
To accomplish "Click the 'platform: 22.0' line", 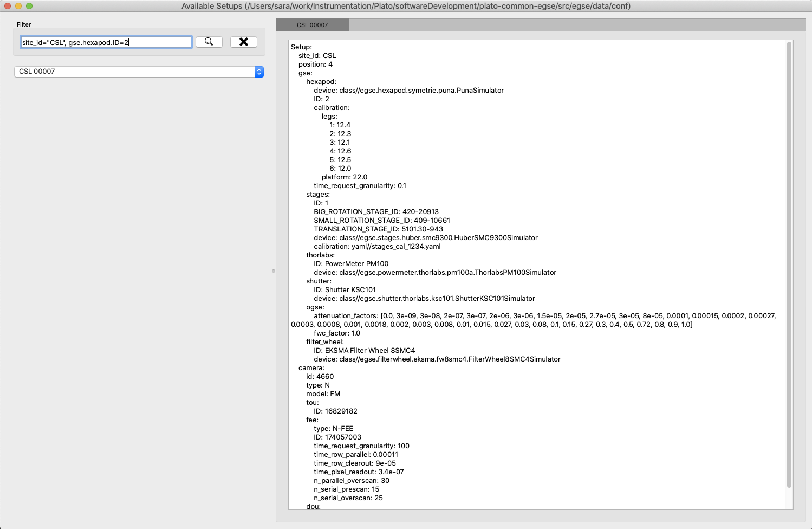I will [x=345, y=177].
